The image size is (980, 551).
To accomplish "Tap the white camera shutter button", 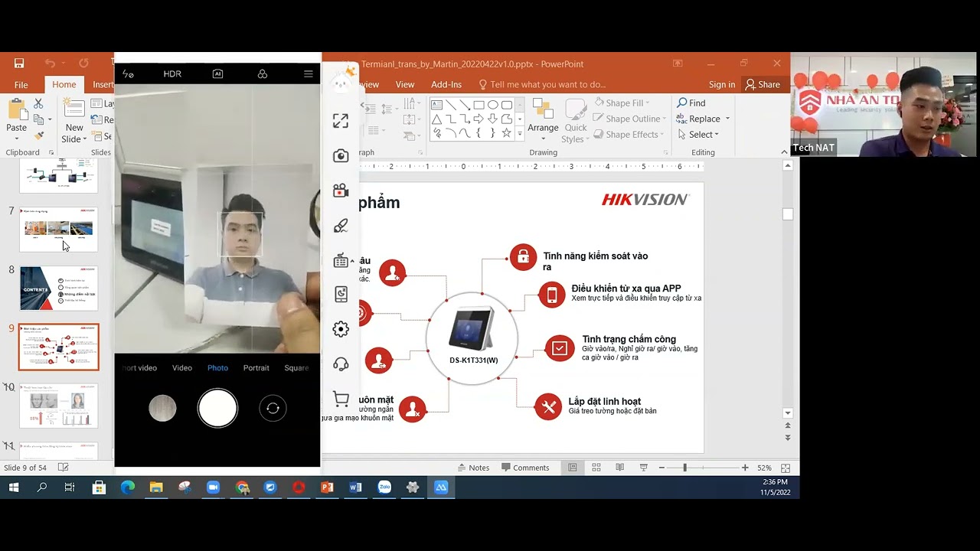I will click(x=217, y=408).
